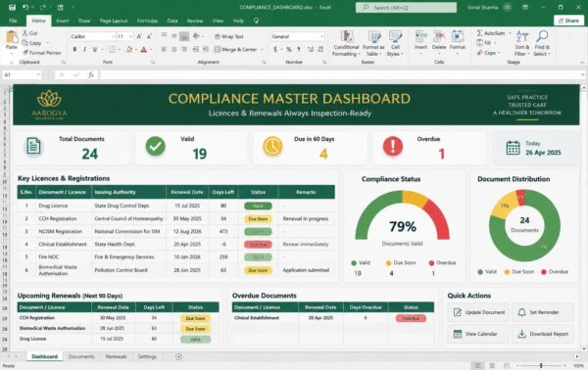This screenshot has width=588, height=370.
Task: Click the Tell Me lightbulb icon
Action: tap(256, 21)
